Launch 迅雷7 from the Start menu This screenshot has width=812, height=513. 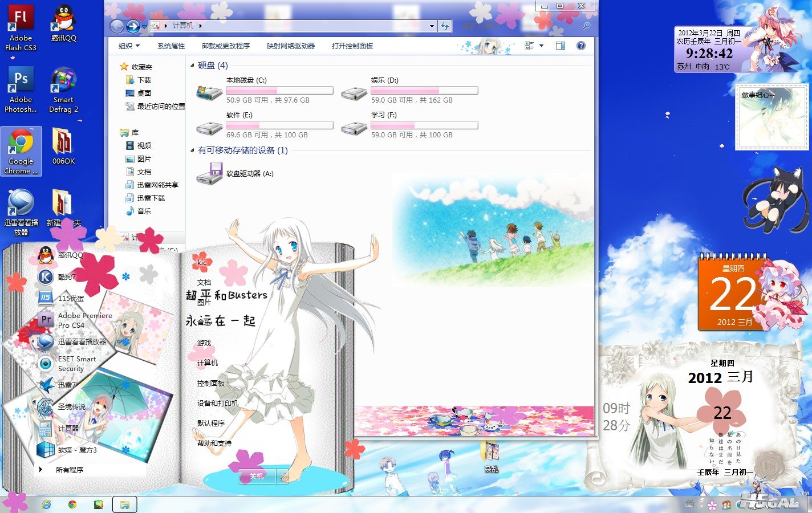tap(56, 385)
